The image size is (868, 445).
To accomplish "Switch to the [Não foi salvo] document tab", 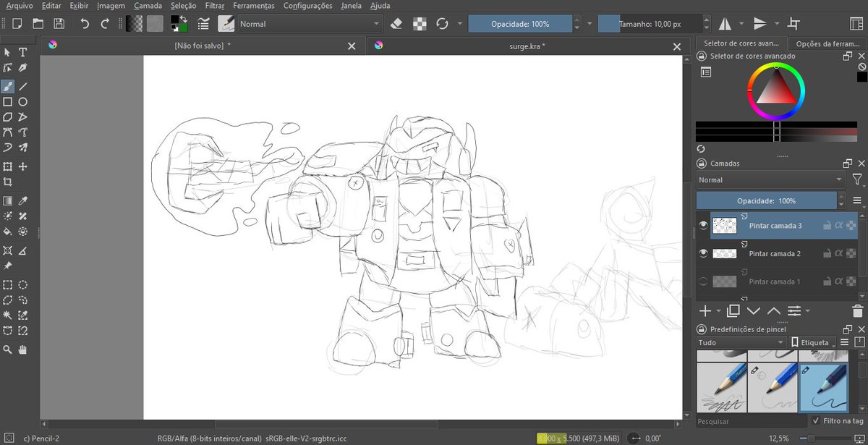I will 203,46.
